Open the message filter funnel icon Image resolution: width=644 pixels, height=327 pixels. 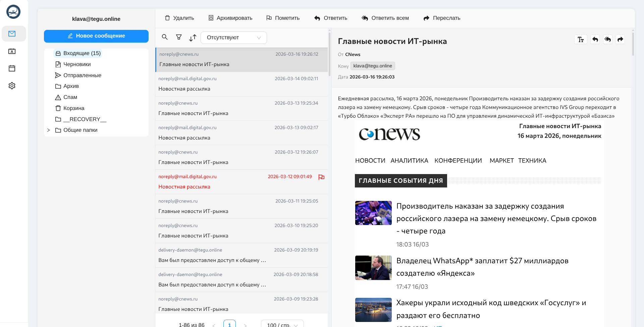coord(179,37)
